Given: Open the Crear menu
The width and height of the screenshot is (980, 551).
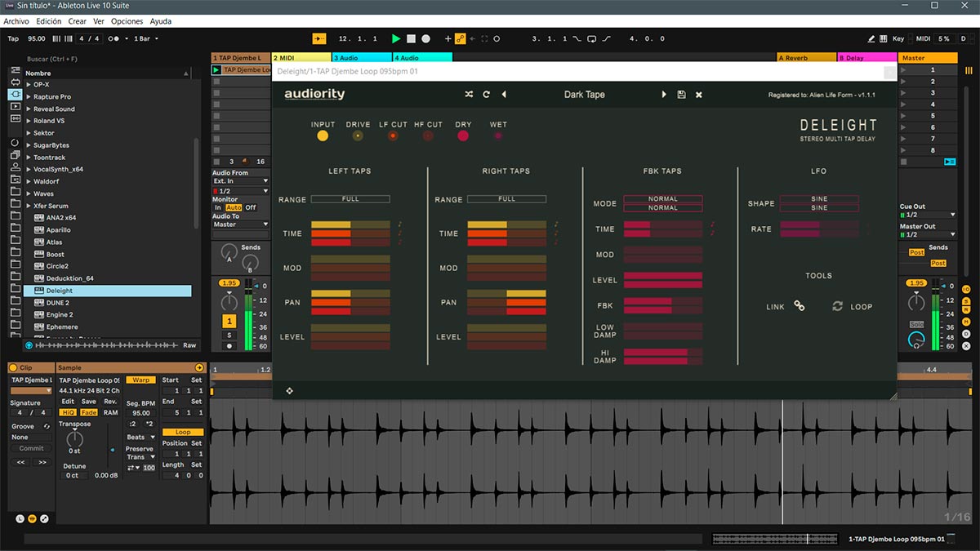Looking at the screenshot, I should pos(78,21).
